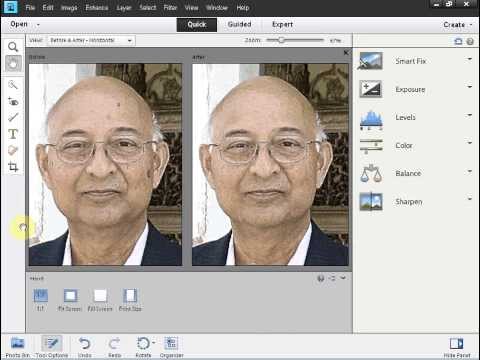Open the Photo Bin

(x=17, y=347)
